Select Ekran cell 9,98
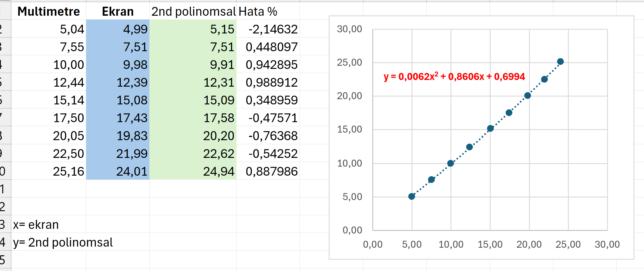Viewport: 644px width, 271px height. 118,64
